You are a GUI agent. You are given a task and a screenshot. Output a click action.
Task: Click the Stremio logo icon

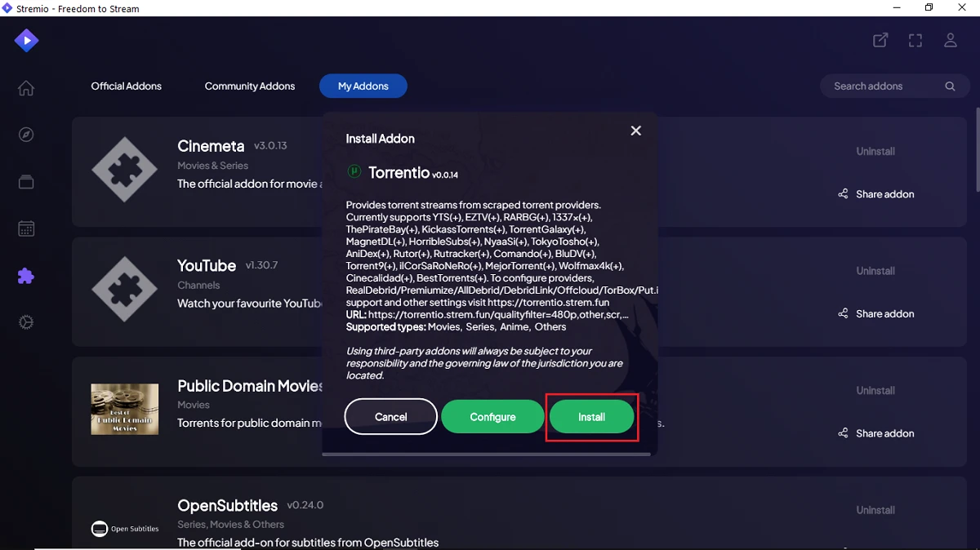pos(26,40)
